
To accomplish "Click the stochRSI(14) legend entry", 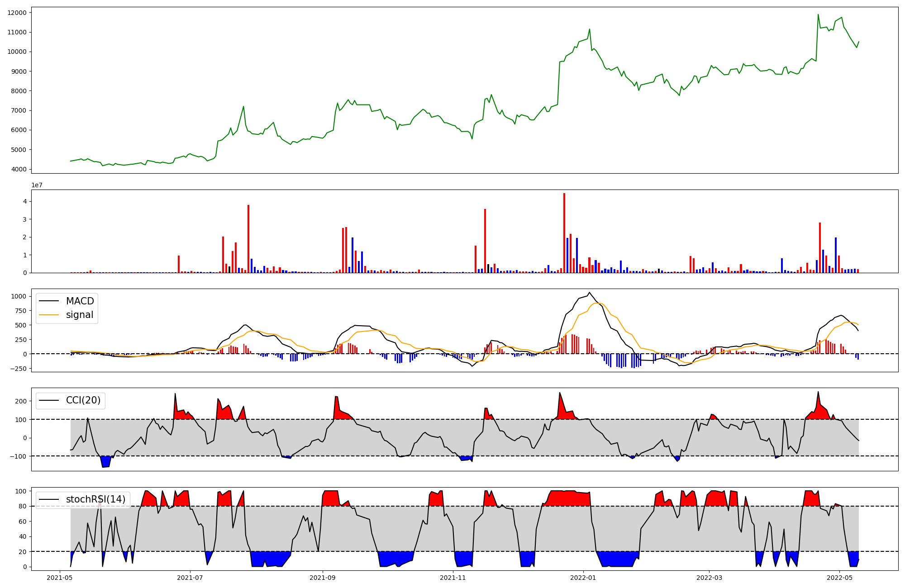I will click(95, 499).
